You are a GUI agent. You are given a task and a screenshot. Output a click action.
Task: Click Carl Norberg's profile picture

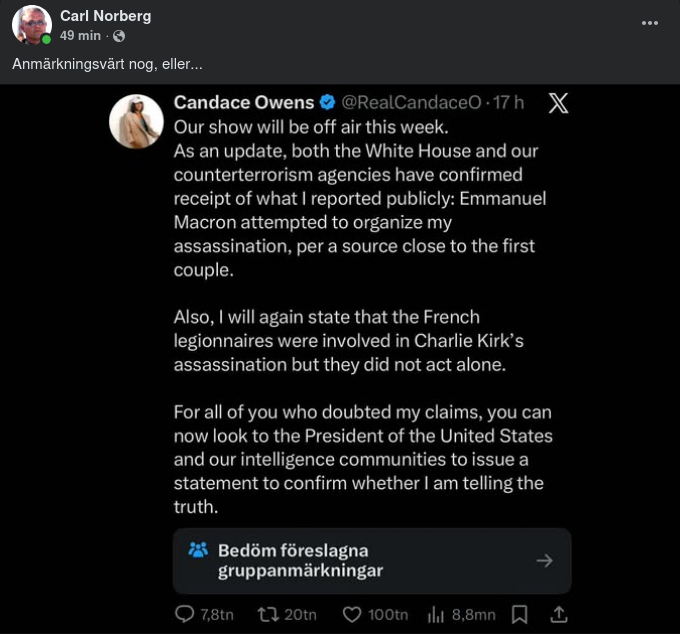coord(32,25)
